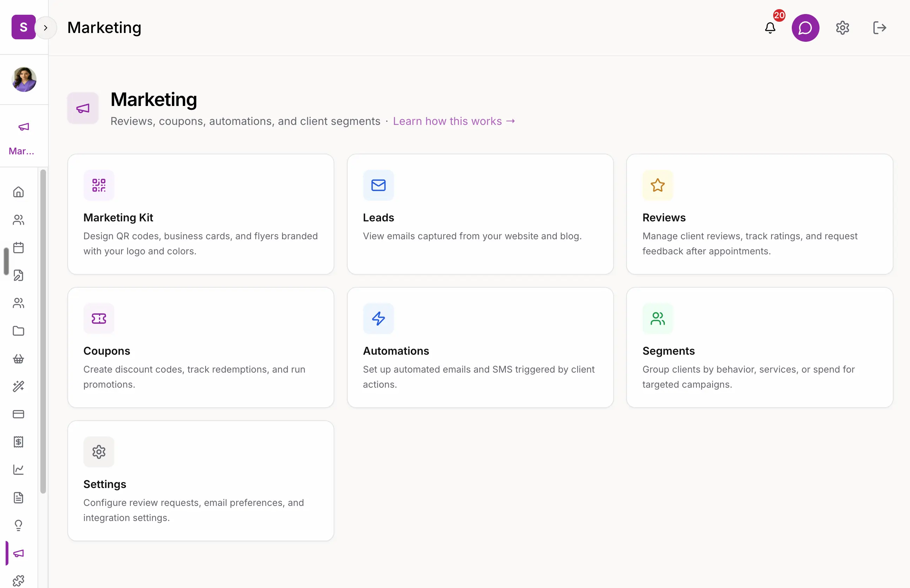Open the calendar icon in sidebar

point(18,247)
